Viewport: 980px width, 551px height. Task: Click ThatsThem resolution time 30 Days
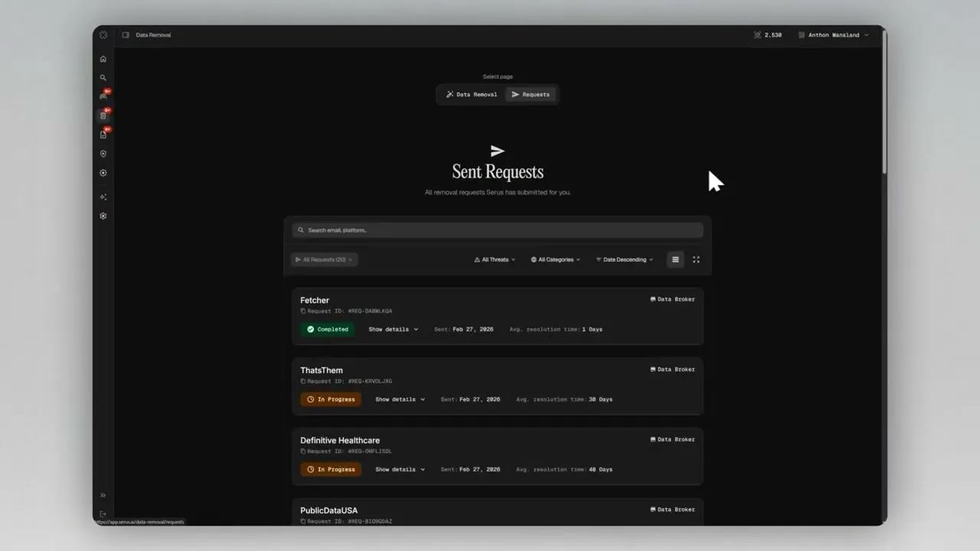point(600,399)
